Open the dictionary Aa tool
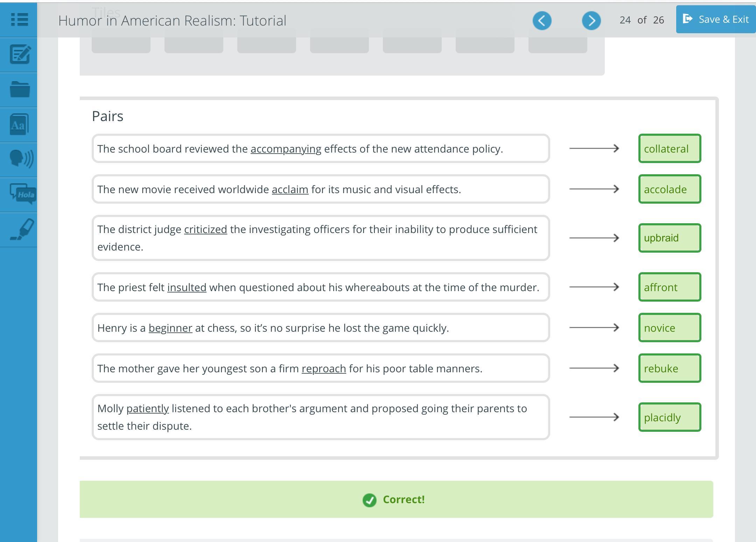756x542 pixels. [19, 125]
